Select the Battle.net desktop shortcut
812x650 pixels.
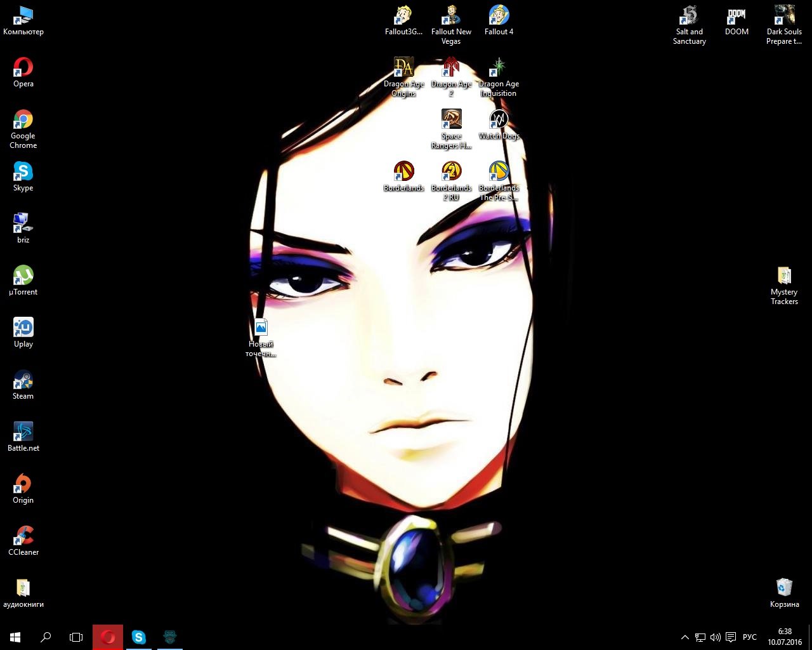(23, 437)
